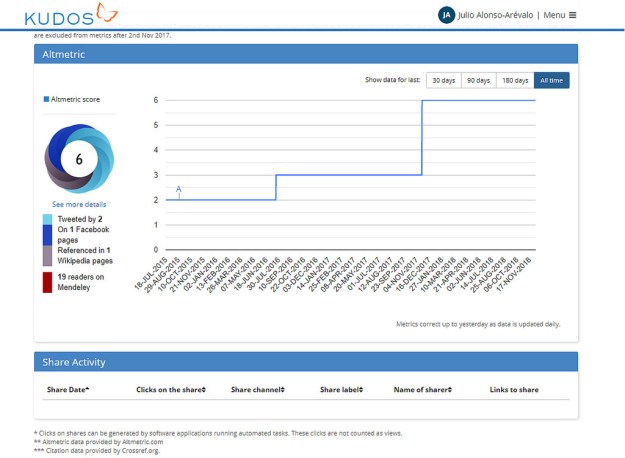The image size is (625, 458).
Task: Click the Altmetric donut badge
Action: pos(79,157)
